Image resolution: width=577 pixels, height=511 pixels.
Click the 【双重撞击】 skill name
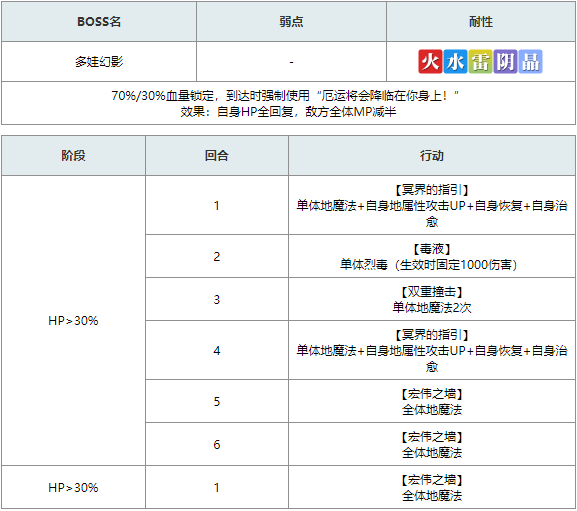tap(432, 292)
